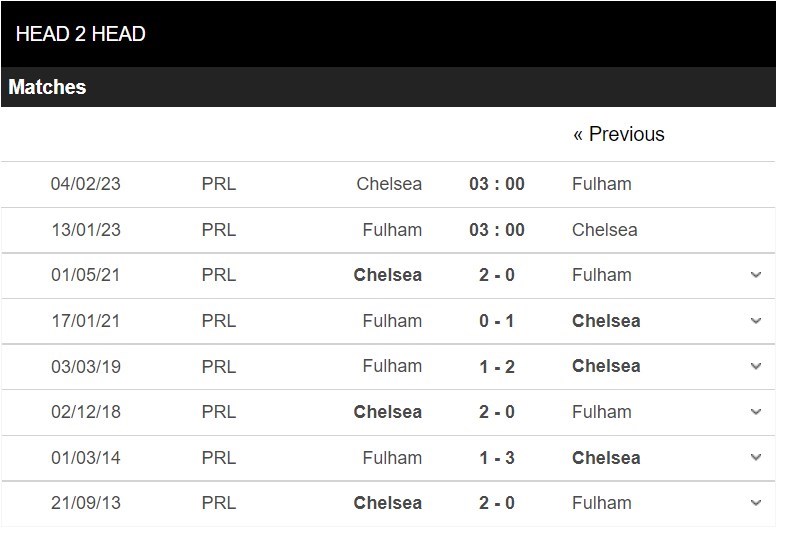This screenshot has width=785, height=539.
Task: Open the 13/01/23 Fulham vs Chelsea match time
Action: [x=497, y=230]
